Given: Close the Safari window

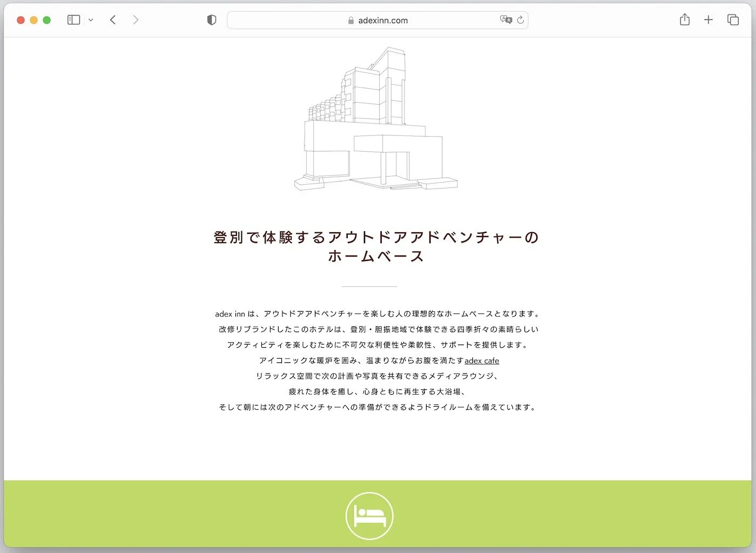Looking at the screenshot, I should pos(21,19).
